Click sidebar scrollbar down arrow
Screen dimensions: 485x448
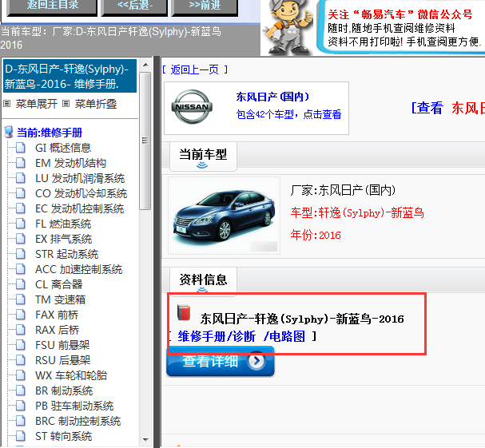click(145, 439)
